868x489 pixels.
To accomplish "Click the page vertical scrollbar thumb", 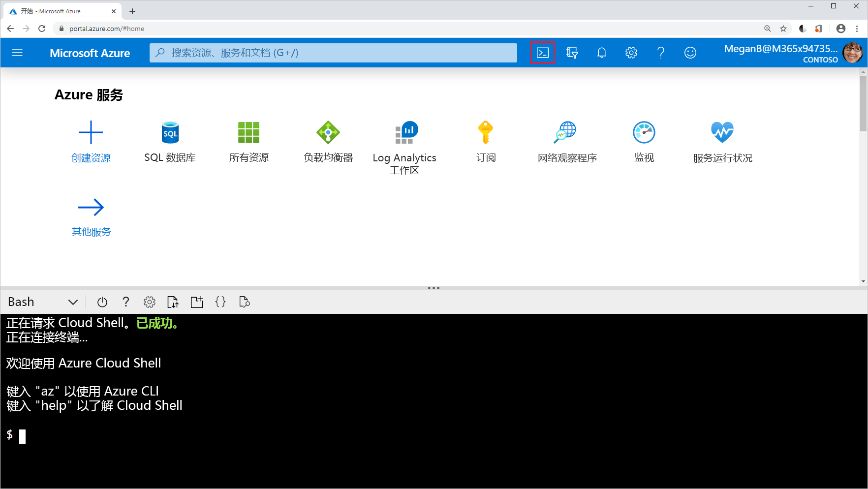I will (863, 103).
